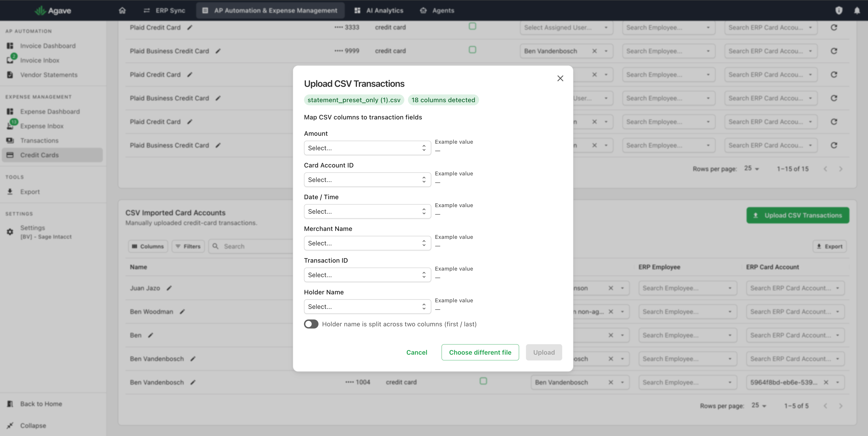Clear ERP card account 5964f8bd-eb6e-539
The image size is (868, 436).
pyautogui.click(x=826, y=382)
